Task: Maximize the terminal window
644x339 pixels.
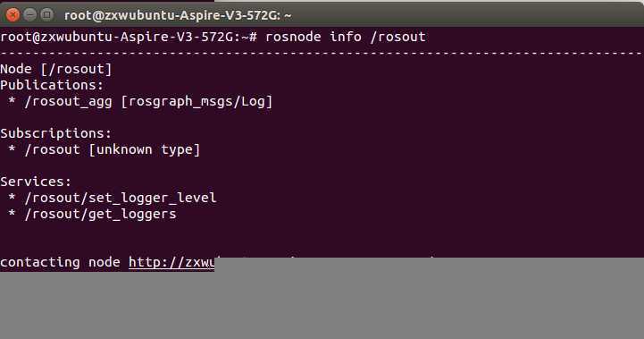Action: pos(46,15)
